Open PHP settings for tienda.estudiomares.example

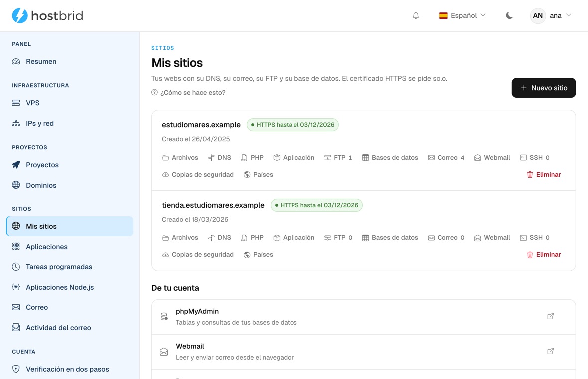click(x=252, y=237)
